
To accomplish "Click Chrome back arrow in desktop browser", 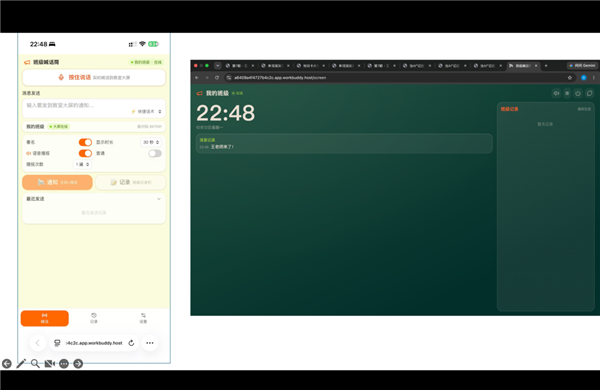I will 197,77.
